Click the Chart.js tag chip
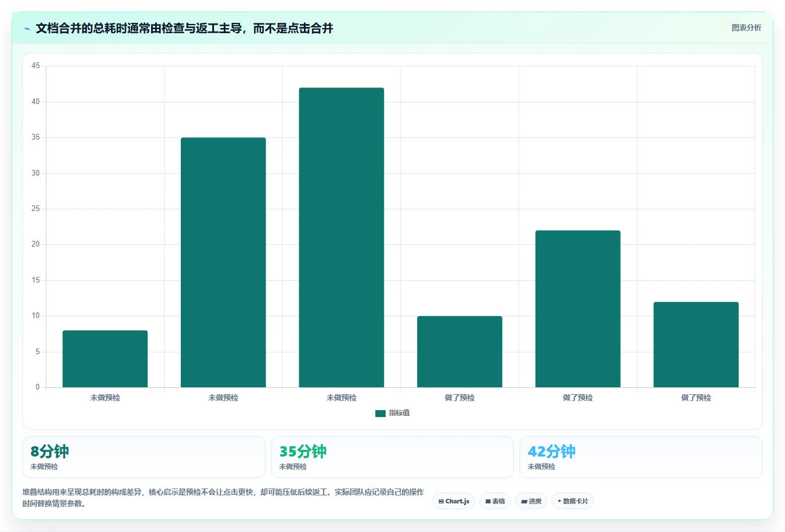The height and width of the screenshot is (532, 785). coord(454,501)
